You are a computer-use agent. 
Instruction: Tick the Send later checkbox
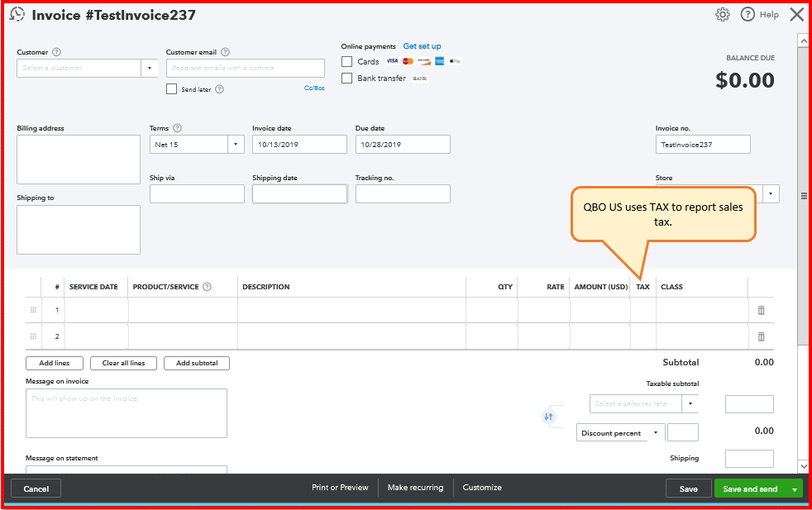coord(171,89)
